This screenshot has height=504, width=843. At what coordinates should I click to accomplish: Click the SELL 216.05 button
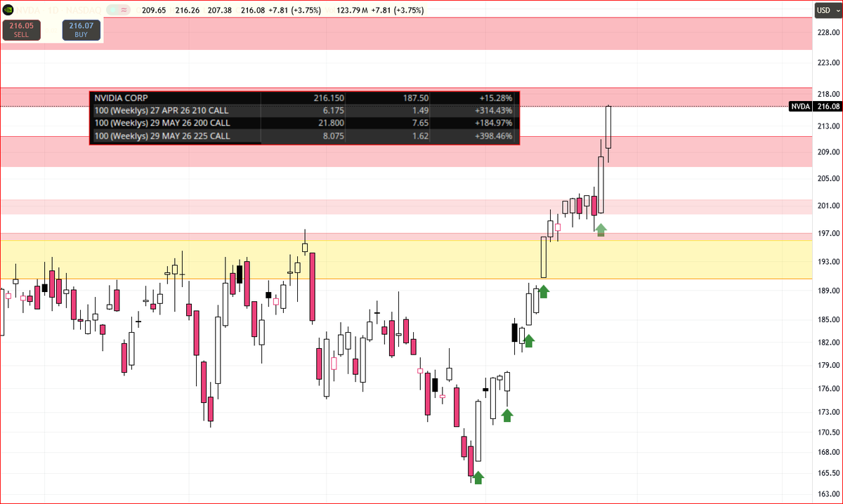click(21, 29)
